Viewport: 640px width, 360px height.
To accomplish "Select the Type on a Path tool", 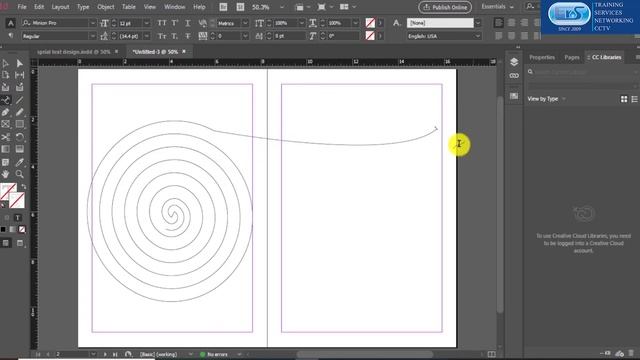I will [5, 100].
